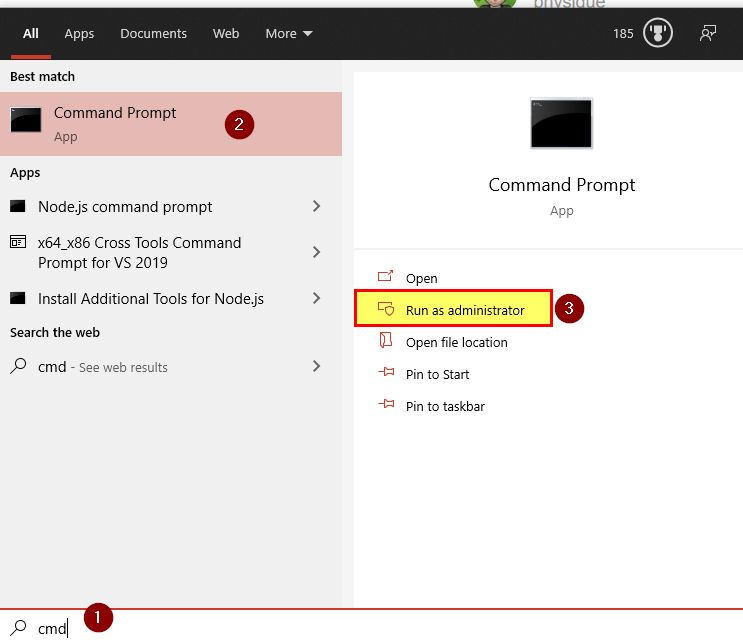Click the large Command Prompt preview icon

point(561,123)
